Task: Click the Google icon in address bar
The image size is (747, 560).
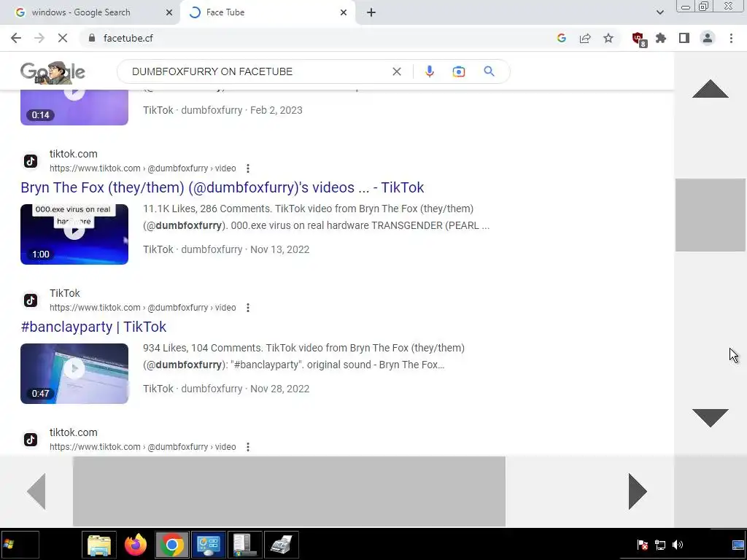Action: coord(561,38)
